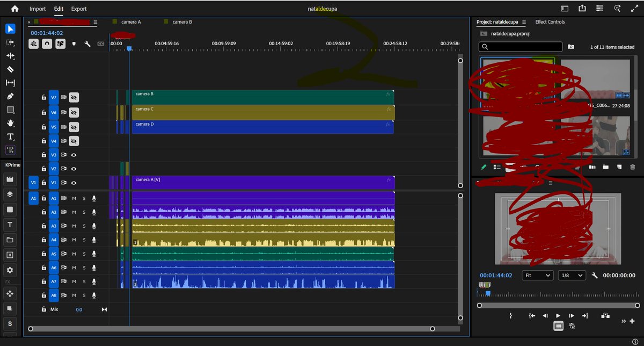Viewport: 644px width, 346px height.
Task: Click the New Bin folder icon
Action: pos(605,167)
